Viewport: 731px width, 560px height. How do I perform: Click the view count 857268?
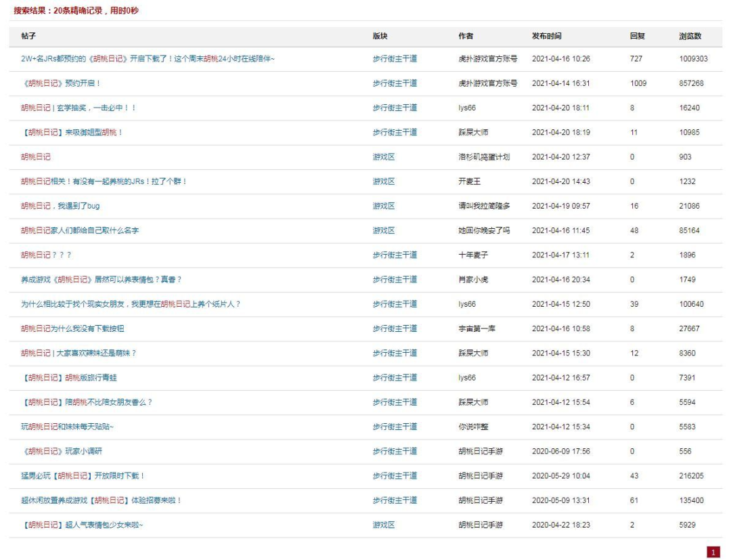pos(691,83)
